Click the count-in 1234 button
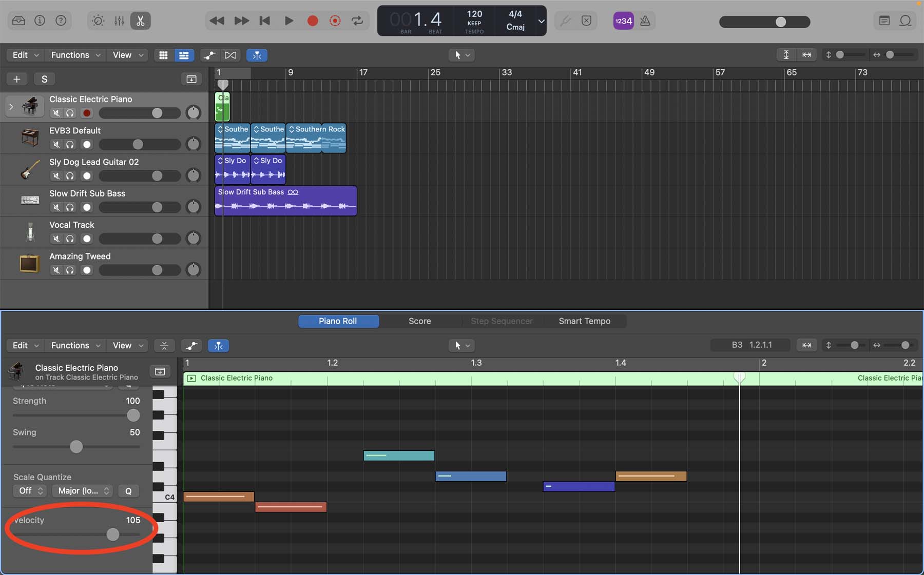This screenshot has height=575, width=924. pyautogui.click(x=623, y=21)
